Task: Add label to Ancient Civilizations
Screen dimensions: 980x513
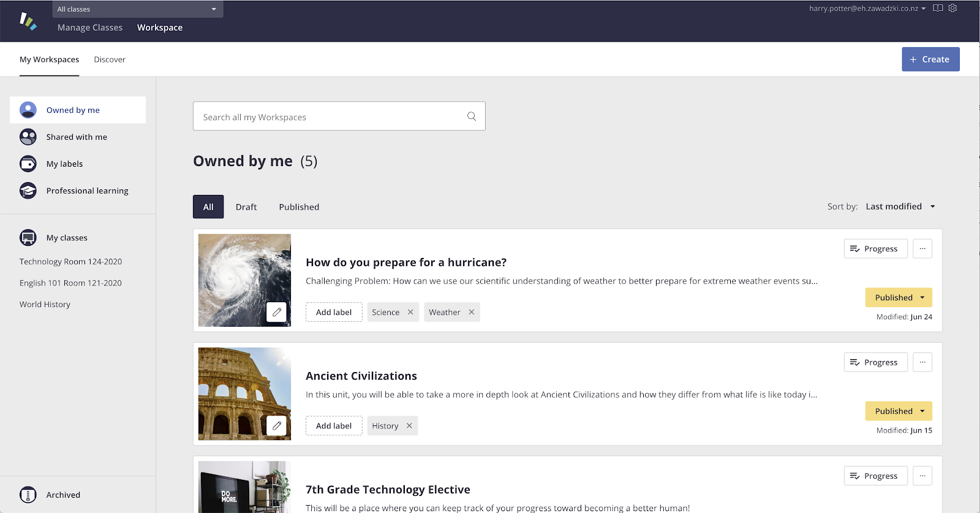Action: [334, 425]
